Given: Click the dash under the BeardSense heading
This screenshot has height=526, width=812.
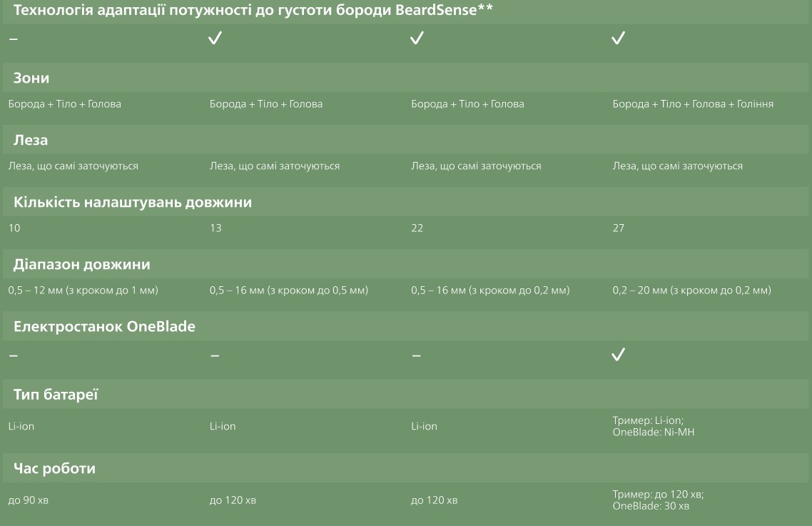Looking at the screenshot, I should (x=13, y=39).
